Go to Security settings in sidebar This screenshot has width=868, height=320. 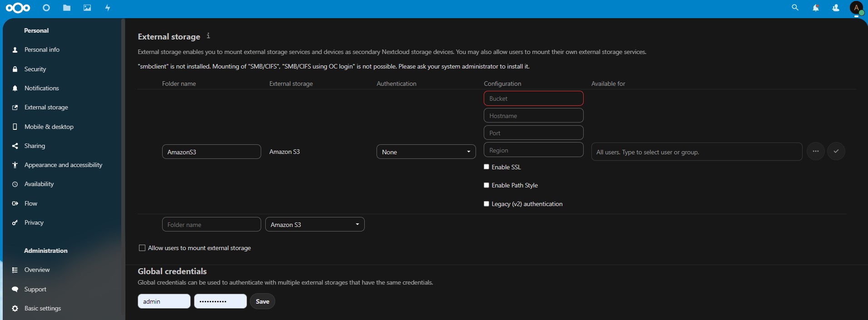point(35,69)
